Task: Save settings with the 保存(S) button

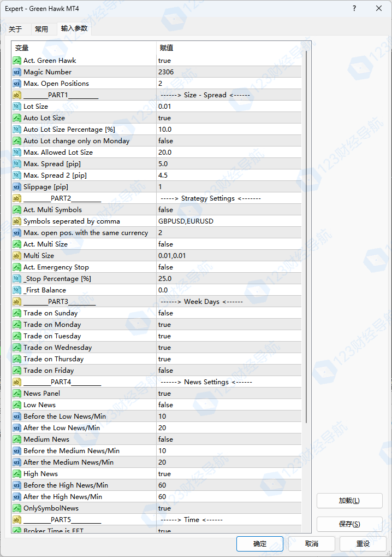Action: point(349,524)
